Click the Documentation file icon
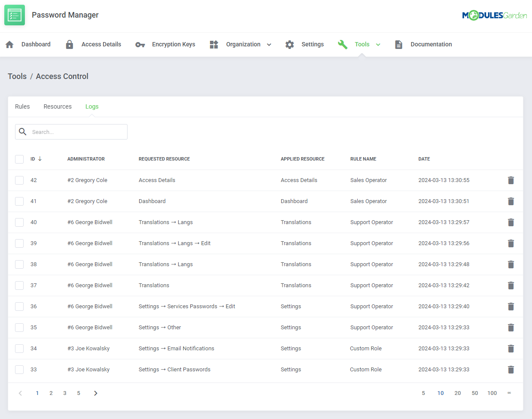Screen dimensions: 532x419 coord(398,45)
